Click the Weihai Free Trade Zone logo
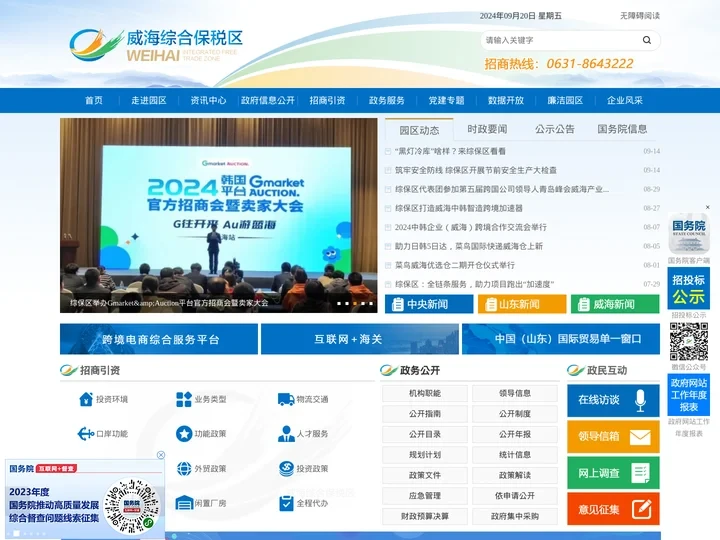 156,45
